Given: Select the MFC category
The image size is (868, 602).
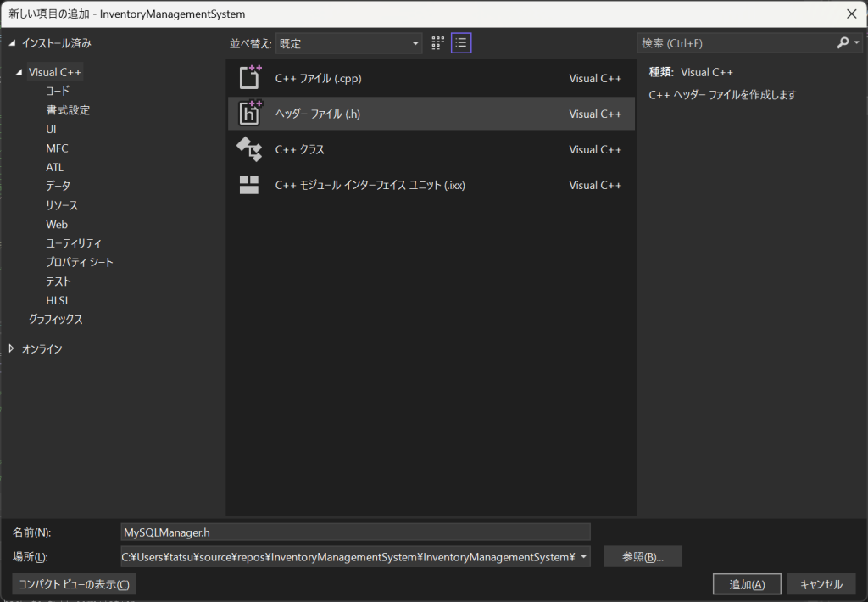Looking at the screenshot, I should (x=57, y=148).
